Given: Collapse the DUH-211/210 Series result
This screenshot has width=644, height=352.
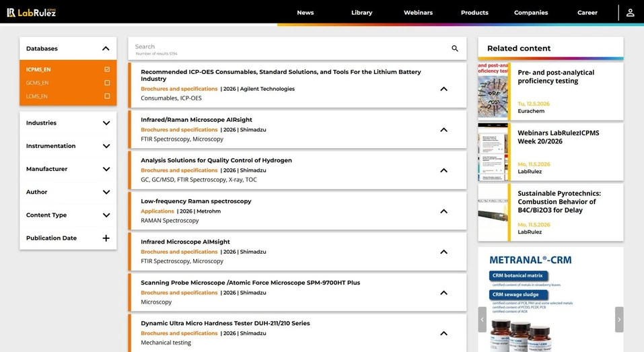Looking at the screenshot, I should click(443, 333).
